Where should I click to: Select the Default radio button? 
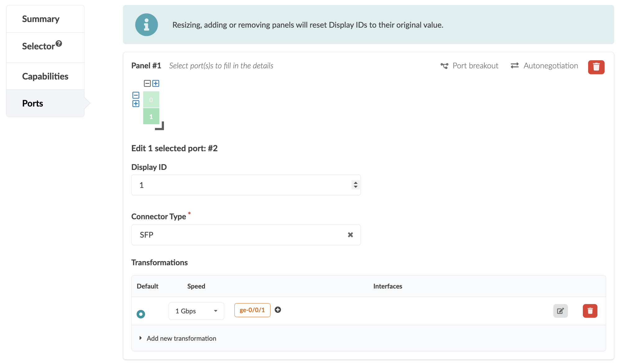(141, 314)
